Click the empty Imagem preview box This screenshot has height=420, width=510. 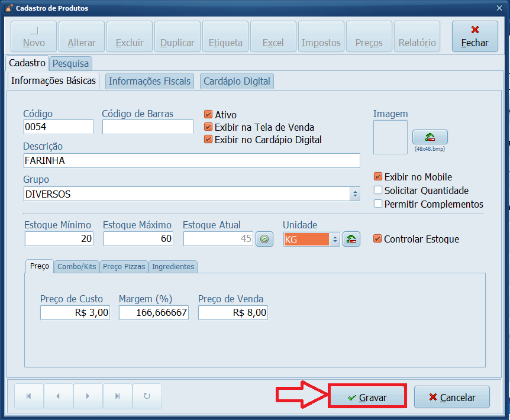click(x=390, y=137)
